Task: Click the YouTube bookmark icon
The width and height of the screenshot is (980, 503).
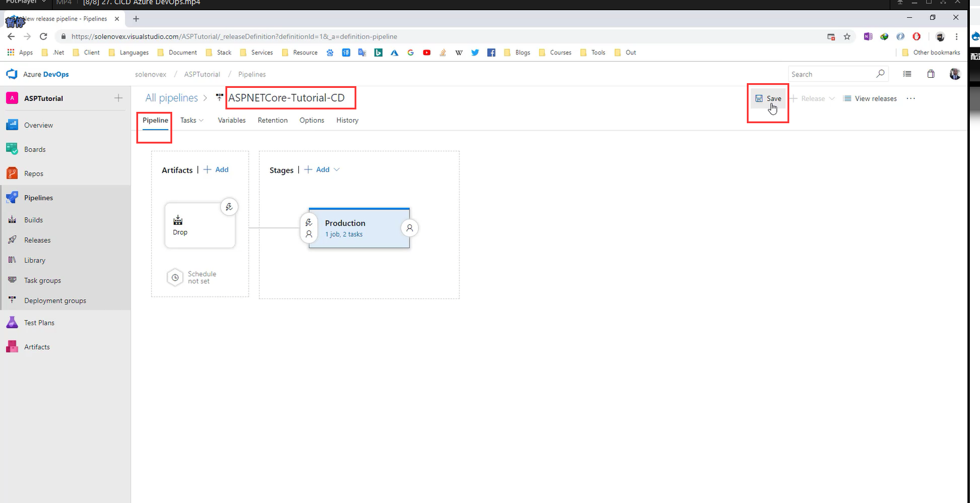Action: click(426, 53)
